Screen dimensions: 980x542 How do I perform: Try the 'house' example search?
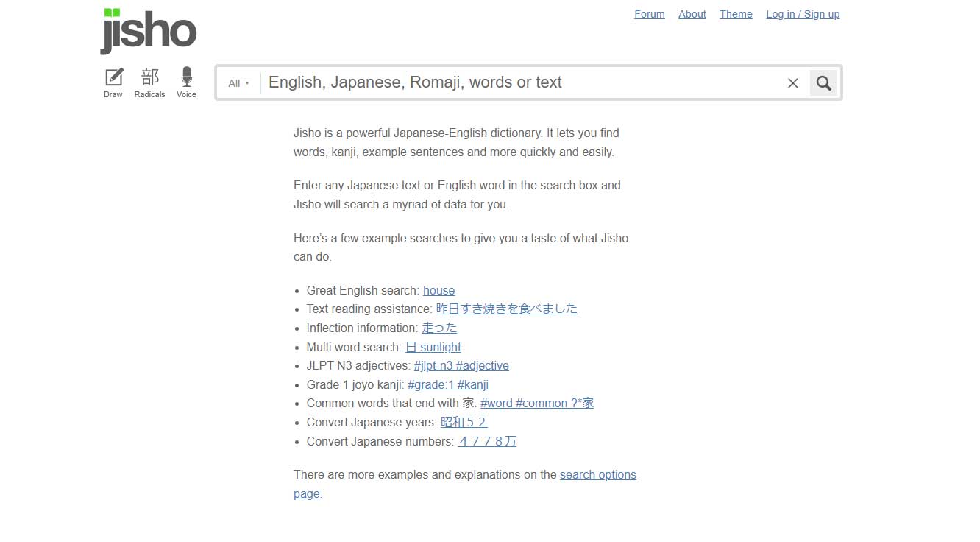[439, 290]
